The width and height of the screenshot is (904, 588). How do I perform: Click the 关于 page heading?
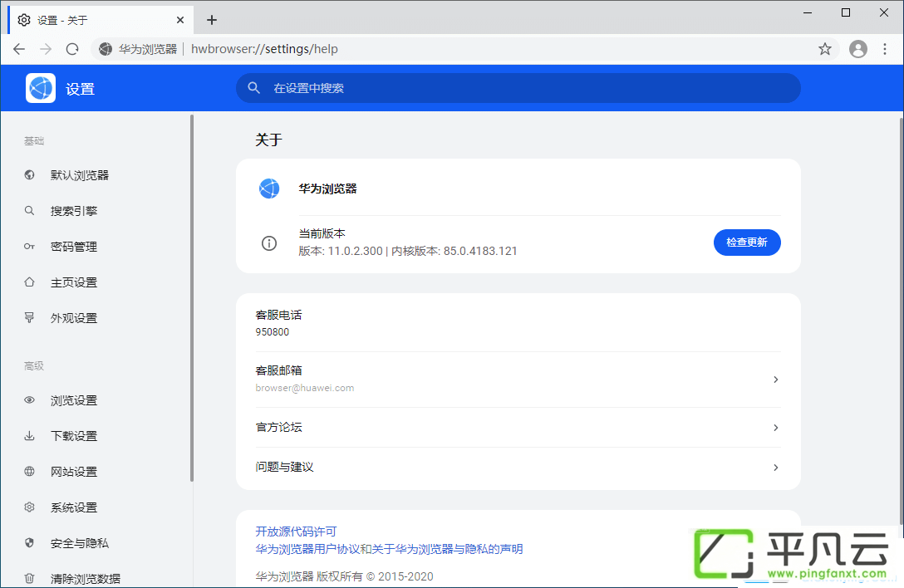[268, 140]
